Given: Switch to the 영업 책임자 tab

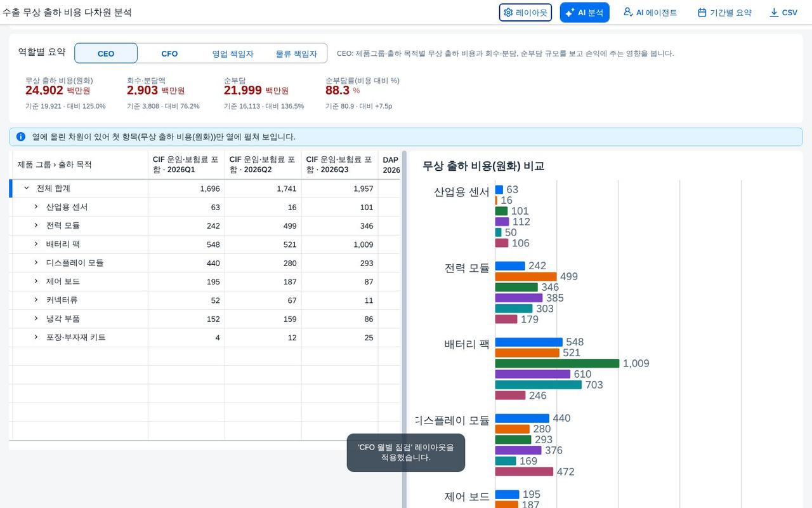Looking at the screenshot, I should point(233,53).
